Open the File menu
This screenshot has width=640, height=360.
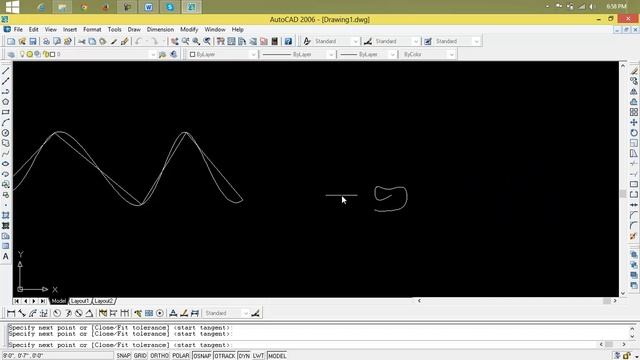(18, 29)
